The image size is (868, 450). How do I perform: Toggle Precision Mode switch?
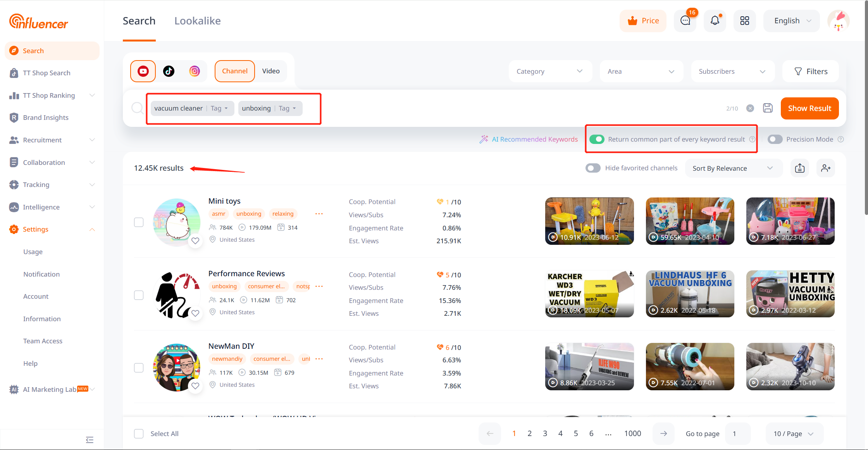pos(775,139)
